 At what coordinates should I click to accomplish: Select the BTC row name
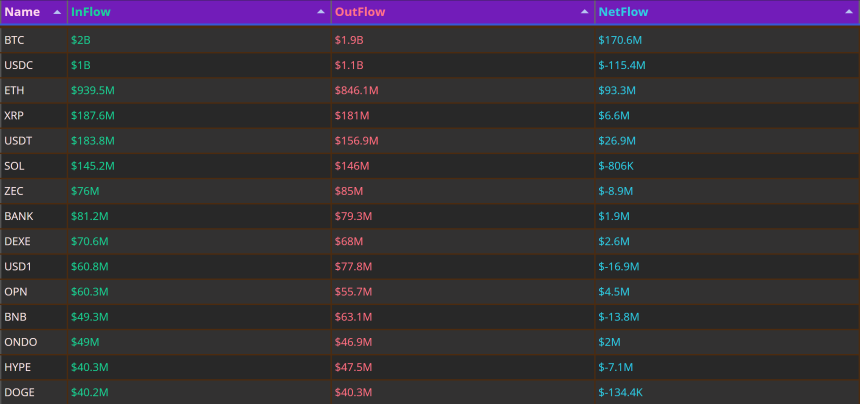point(14,40)
